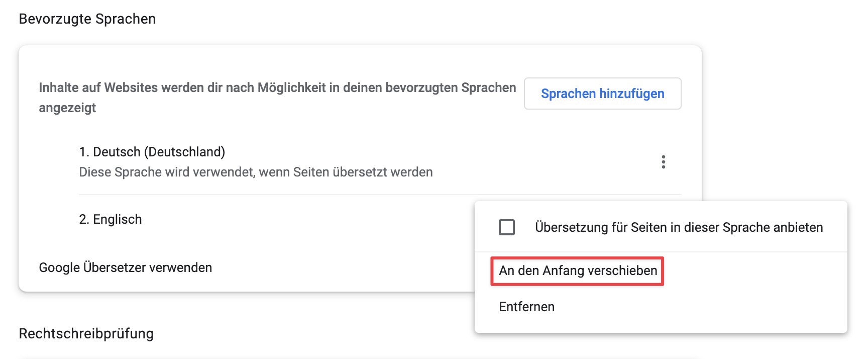Click the blank area right of 'Entfernen'
The height and width of the screenshot is (359, 868).
[x=703, y=307]
